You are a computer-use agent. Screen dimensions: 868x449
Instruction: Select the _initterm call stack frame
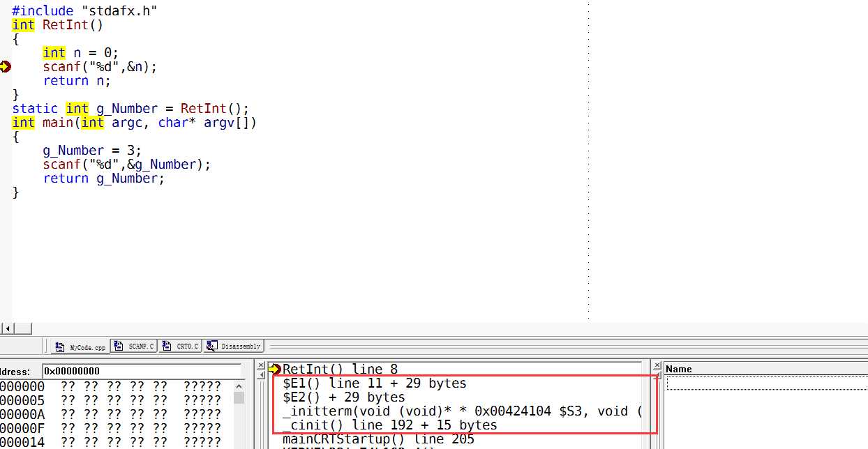coord(461,411)
